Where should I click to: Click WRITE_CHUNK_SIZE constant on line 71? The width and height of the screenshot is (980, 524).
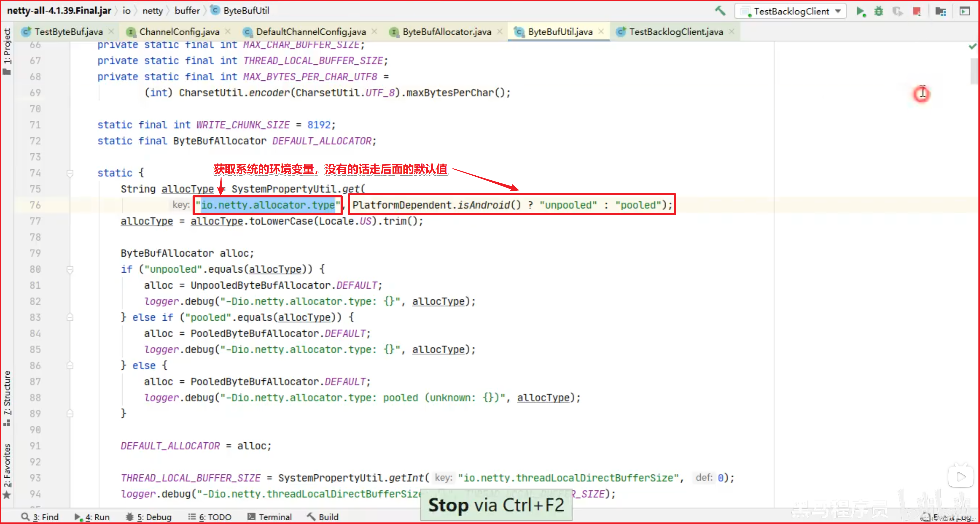tap(243, 125)
